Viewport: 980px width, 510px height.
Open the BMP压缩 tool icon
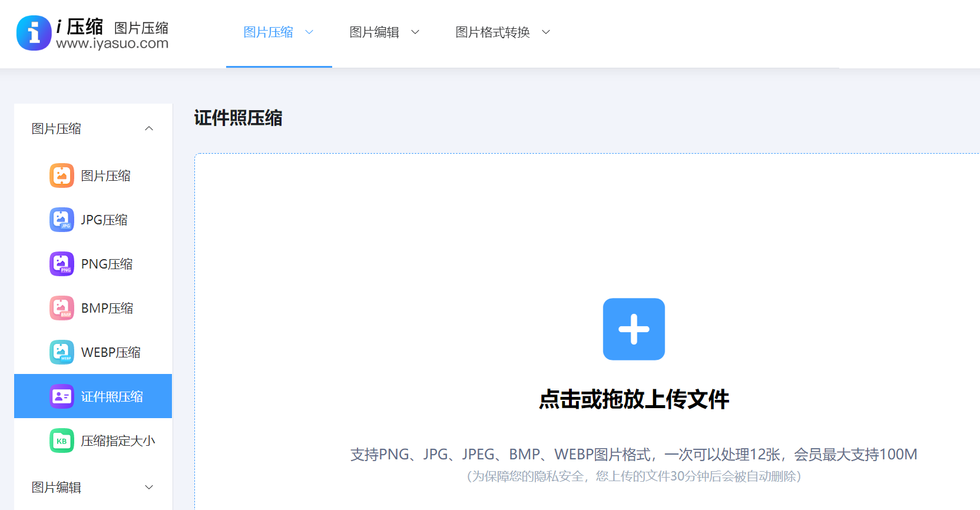tap(62, 308)
